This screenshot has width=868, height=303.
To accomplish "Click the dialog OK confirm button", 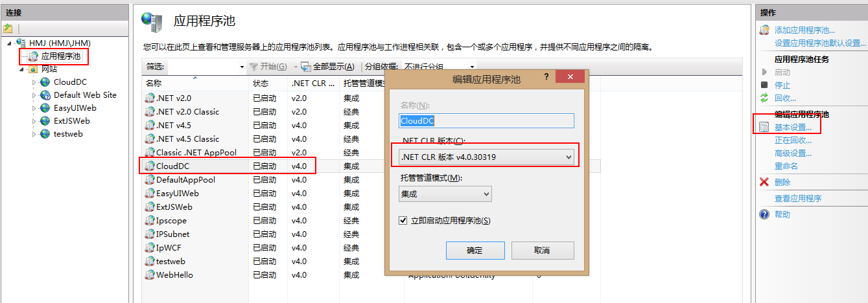I will (475, 250).
